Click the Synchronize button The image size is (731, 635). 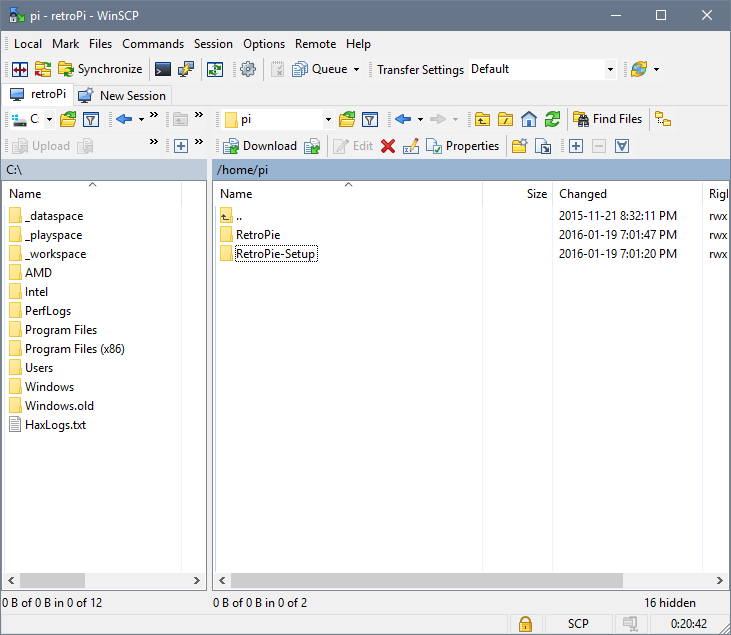pyautogui.click(x=100, y=69)
